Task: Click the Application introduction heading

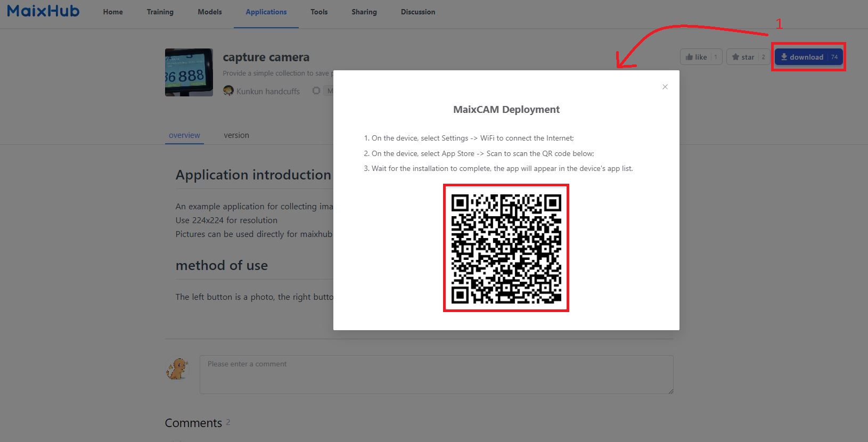Action: (x=253, y=175)
